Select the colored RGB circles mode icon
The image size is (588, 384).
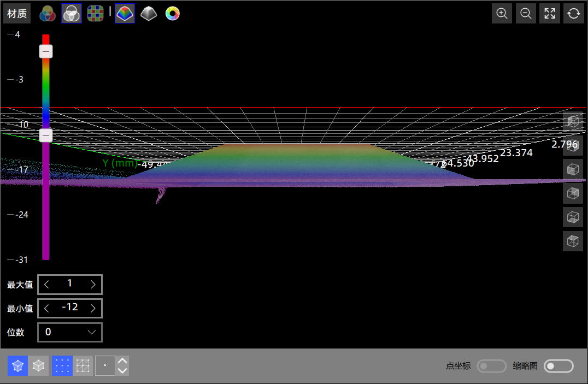[x=48, y=14]
